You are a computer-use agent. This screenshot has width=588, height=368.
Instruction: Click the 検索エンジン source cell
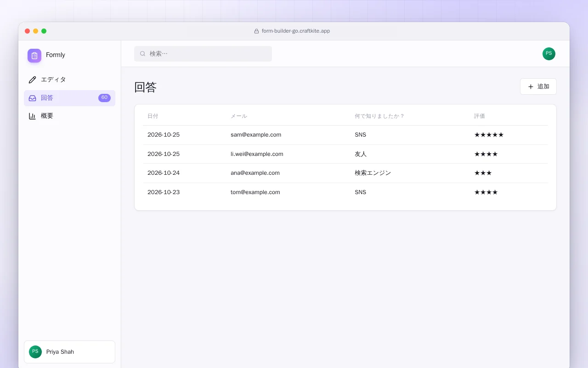coord(373,173)
